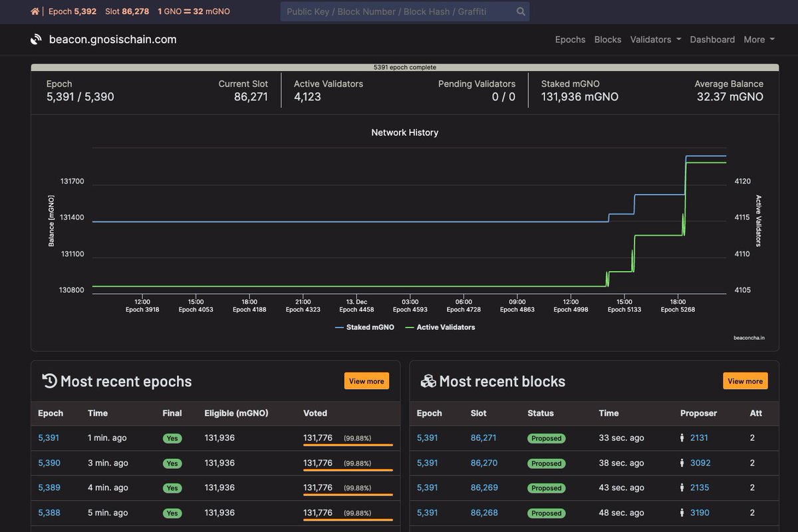Click proposer person icon next to 3092
Image resolution: width=798 pixels, height=532 pixels.
click(682, 463)
